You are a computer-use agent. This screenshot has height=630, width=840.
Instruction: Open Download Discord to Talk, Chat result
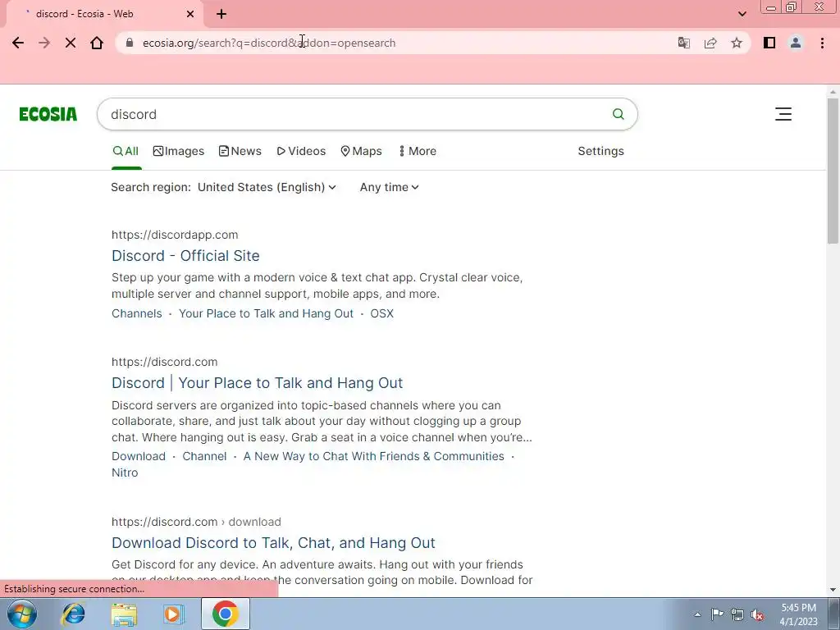(273, 543)
